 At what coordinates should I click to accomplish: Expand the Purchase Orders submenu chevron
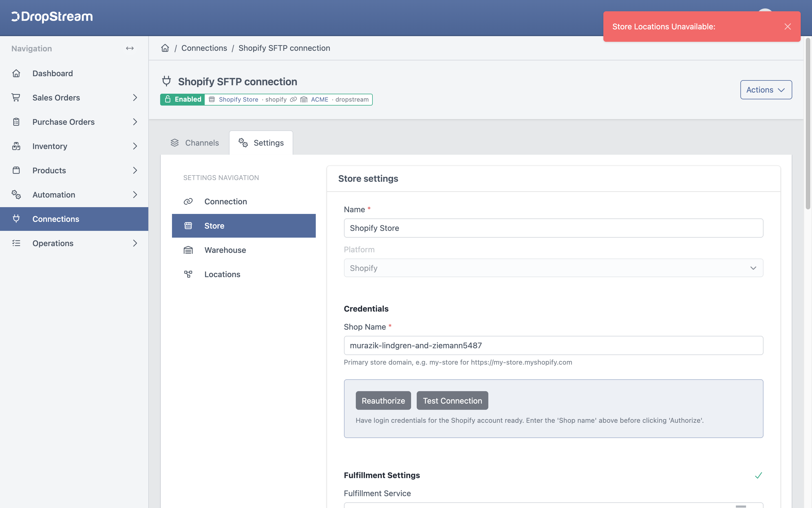pos(135,122)
